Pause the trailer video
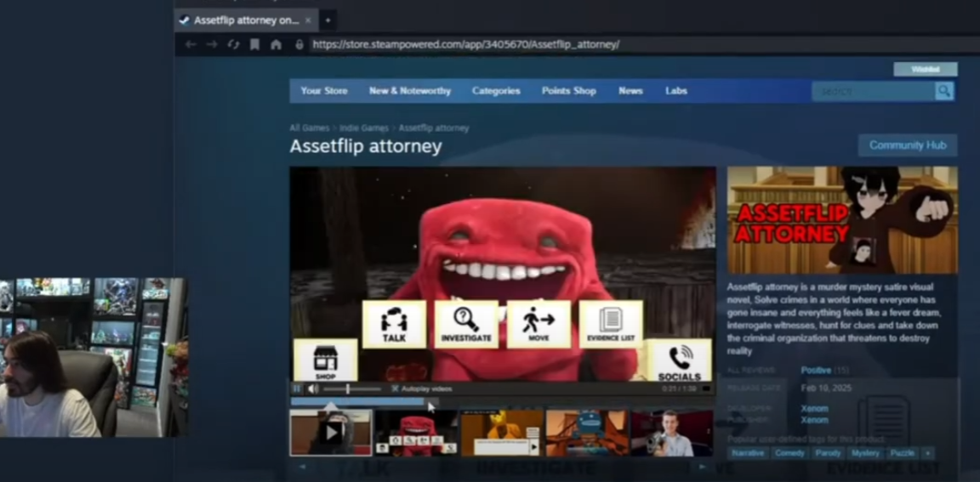980x482 pixels. click(x=297, y=389)
